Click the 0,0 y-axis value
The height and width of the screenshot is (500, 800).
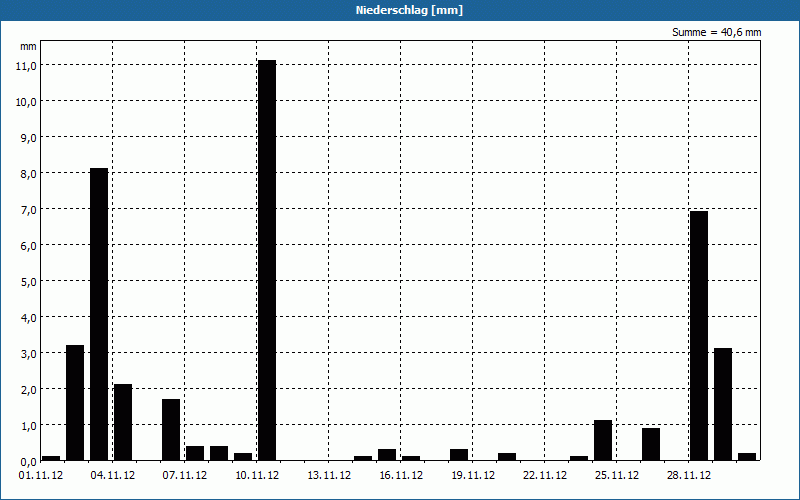tap(28, 461)
